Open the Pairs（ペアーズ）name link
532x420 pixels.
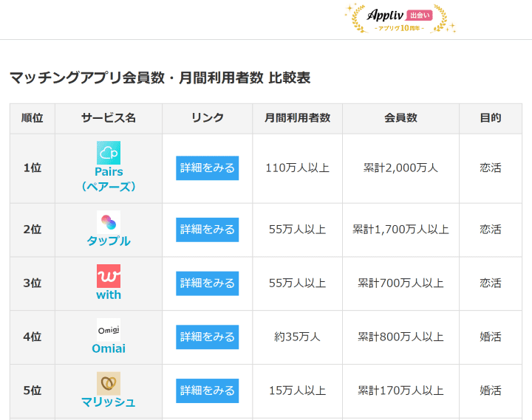coord(109,179)
